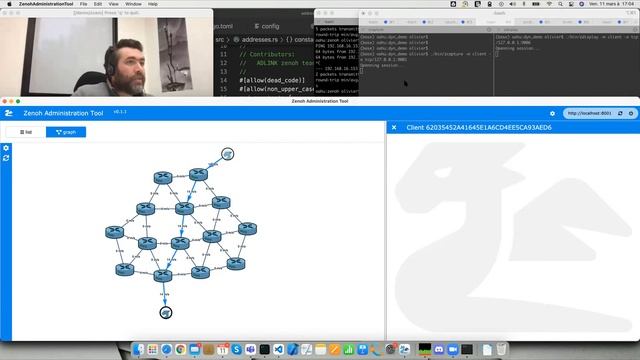Open the config tab in the code editor
This screenshot has width=640, height=360.
pos(267,26)
